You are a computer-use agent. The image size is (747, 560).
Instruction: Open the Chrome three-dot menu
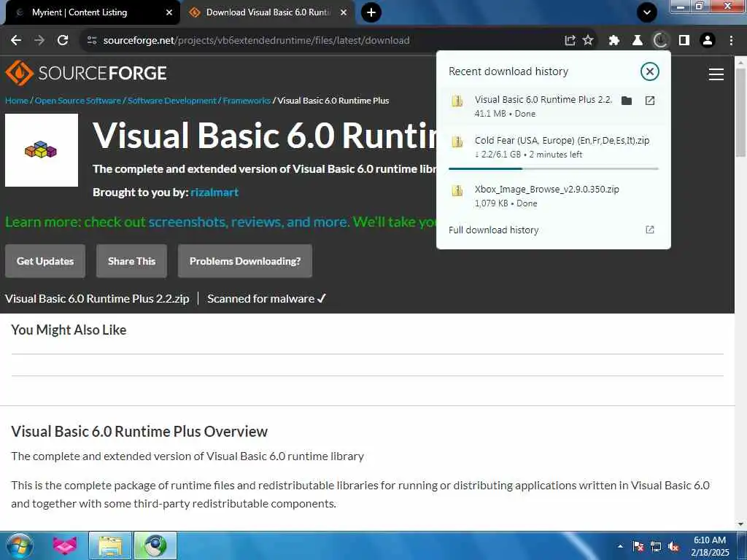coord(731,41)
